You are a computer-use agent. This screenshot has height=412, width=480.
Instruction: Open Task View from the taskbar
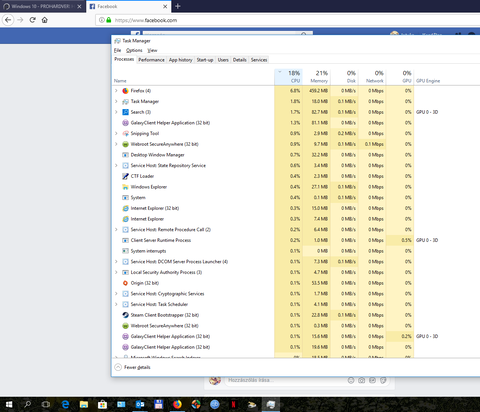click(46, 404)
